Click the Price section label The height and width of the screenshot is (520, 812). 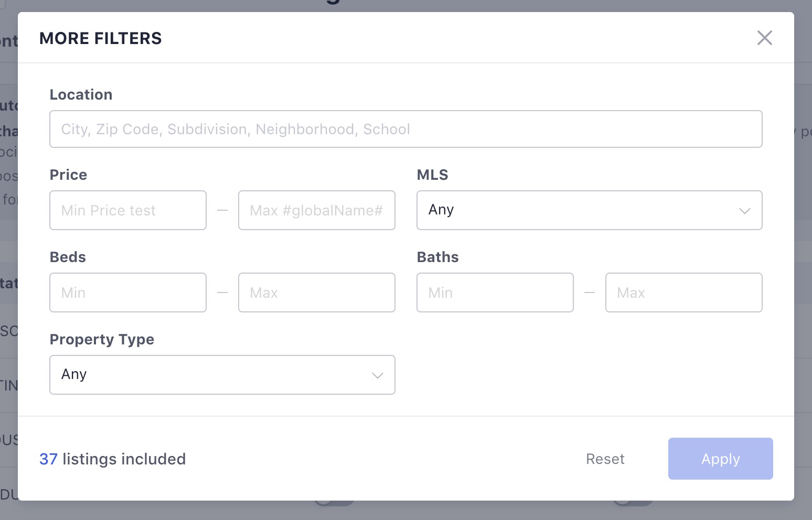click(68, 175)
